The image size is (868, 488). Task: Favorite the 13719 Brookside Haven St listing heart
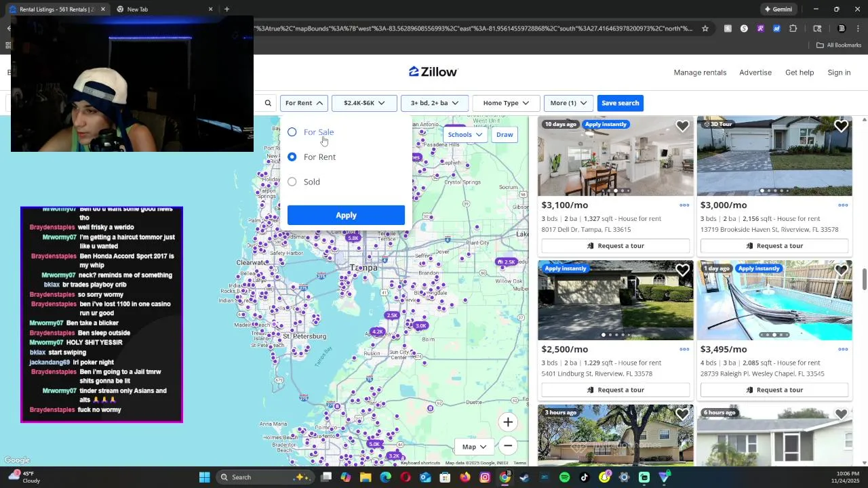click(x=841, y=126)
